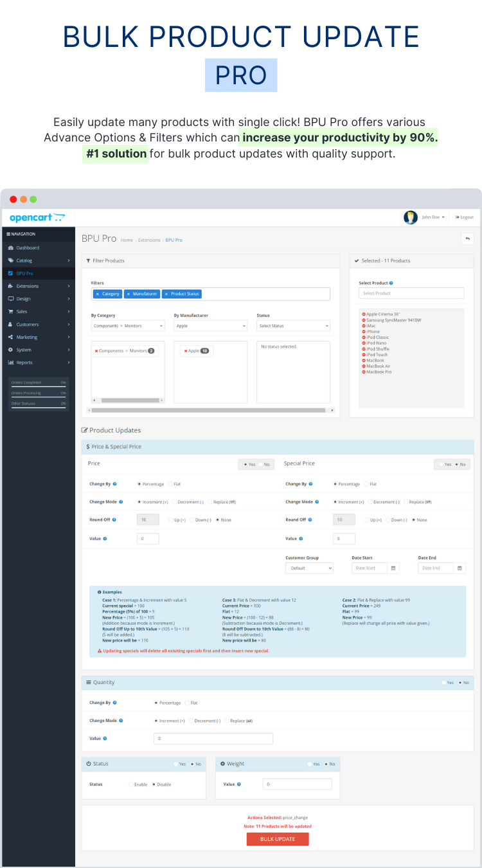The width and height of the screenshot is (482, 868).
Task: Select Decrement (-) for Price Change Mode
Action: (x=187, y=502)
